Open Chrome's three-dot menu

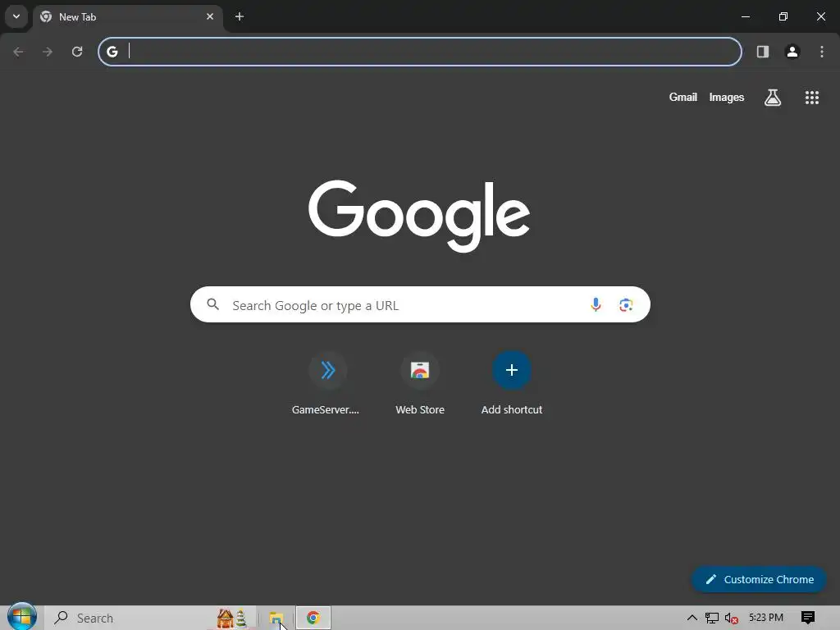click(x=822, y=52)
